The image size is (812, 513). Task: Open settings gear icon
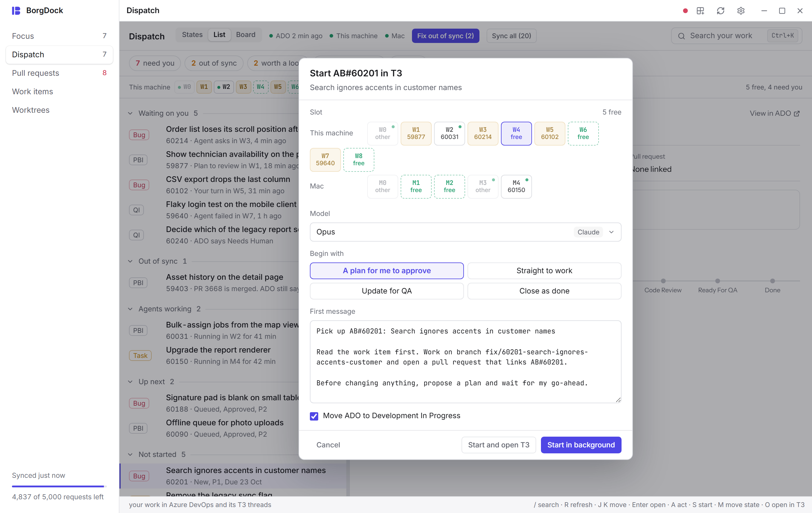741,11
